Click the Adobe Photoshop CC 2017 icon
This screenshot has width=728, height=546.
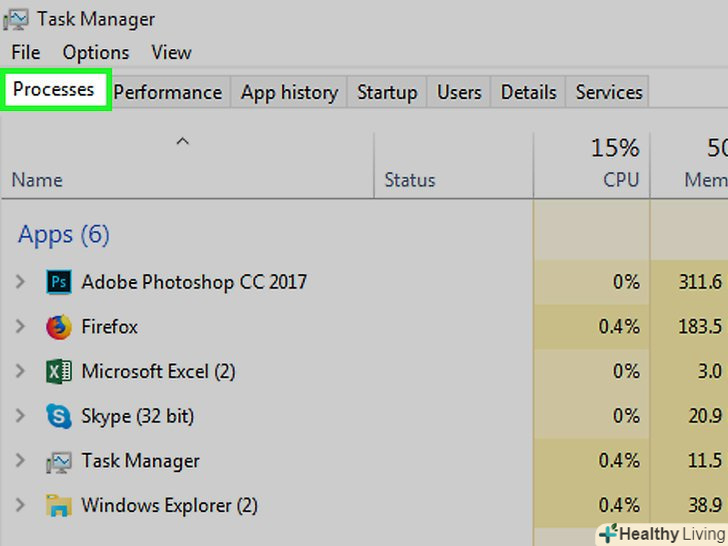click(x=59, y=282)
